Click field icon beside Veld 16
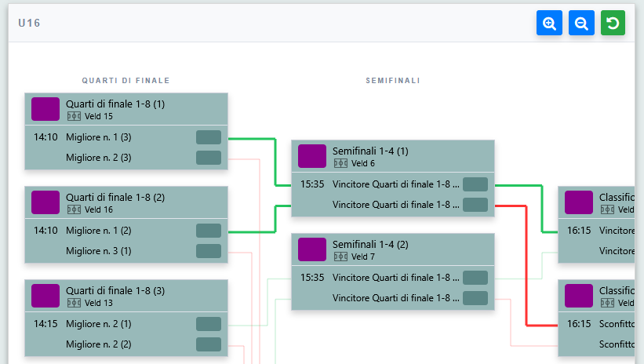The image size is (644, 364). click(x=74, y=209)
